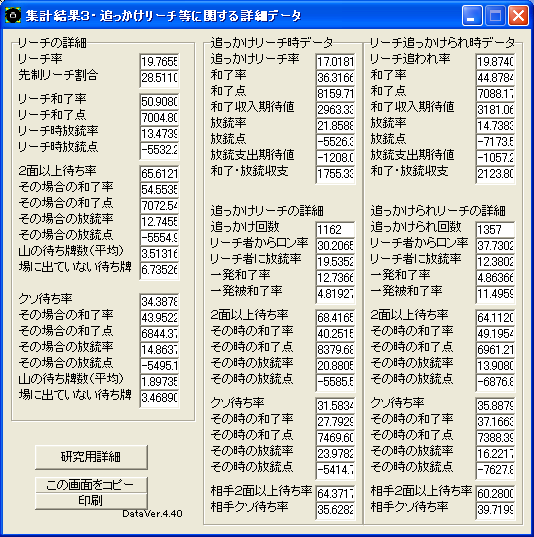Close the 集計結果3 window
The width and height of the screenshot is (534, 537).
518,15
